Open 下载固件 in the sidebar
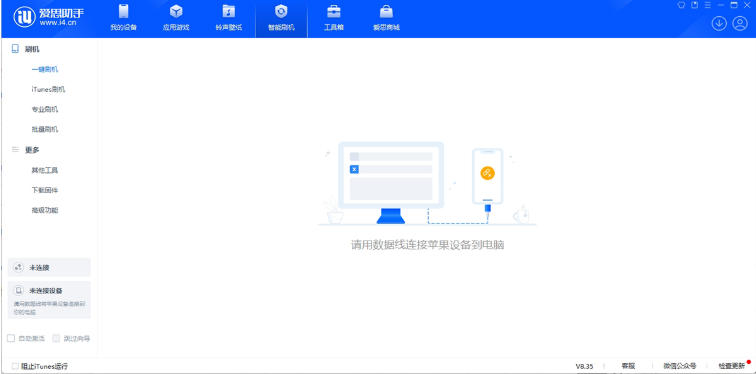The height and width of the screenshot is (374, 756). point(45,190)
